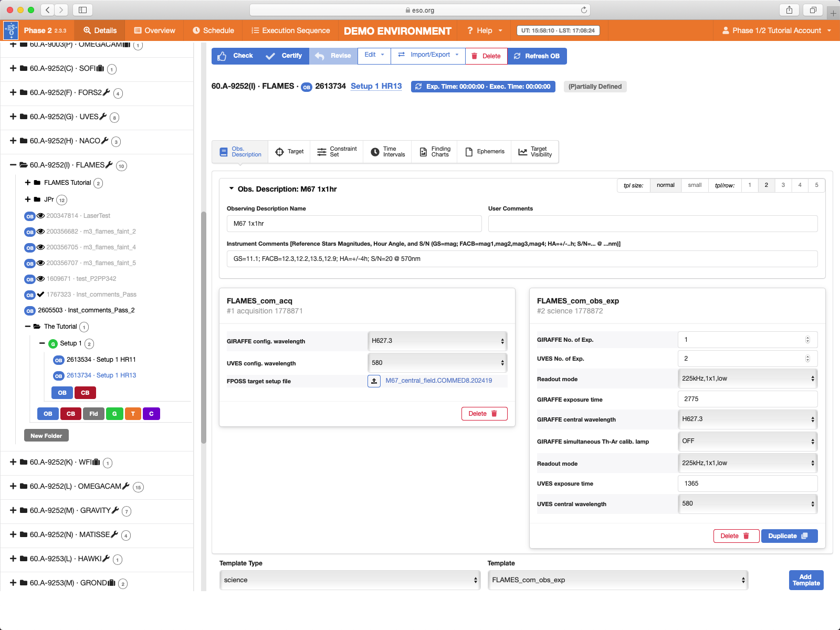The width and height of the screenshot is (840, 630).
Task: Set tpl/row to 3
Action: coord(783,185)
